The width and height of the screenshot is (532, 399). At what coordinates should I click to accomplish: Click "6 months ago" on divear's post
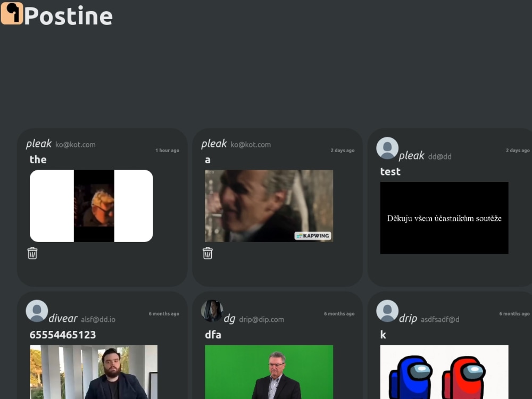(164, 313)
